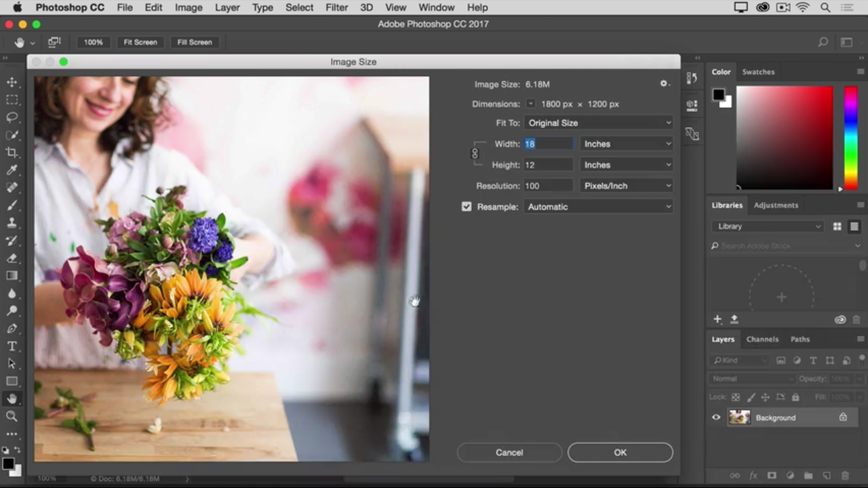This screenshot has height=488, width=868.
Task: Open Image Size settings gear menu
Action: click(x=665, y=84)
